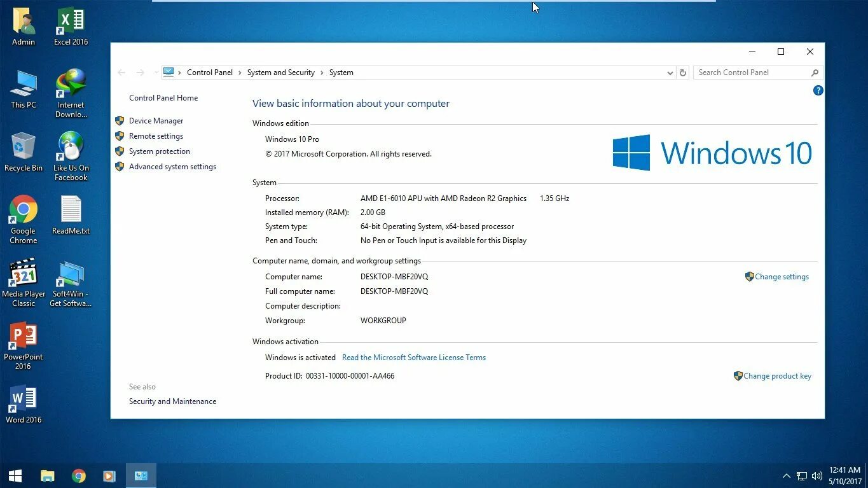Screen dimensions: 868x488
Task: Open System protection
Action: pyautogui.click(x=160, y=151)
